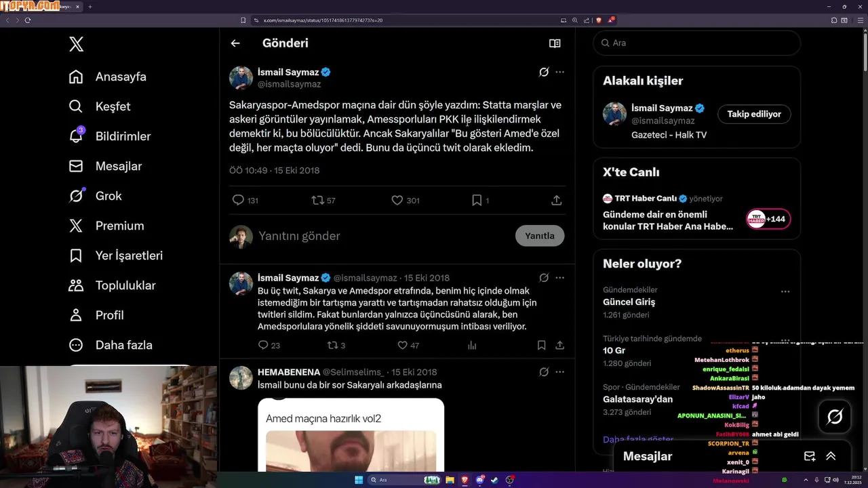This screenshot has width=868, height=488.
Task: Open OBS Studio from taskbar
Action: point(510,480)
